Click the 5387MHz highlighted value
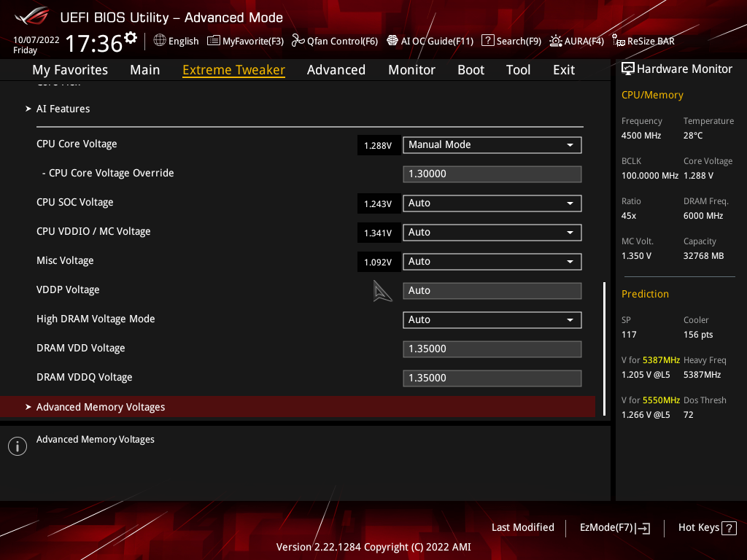 (x=661, y=360)
